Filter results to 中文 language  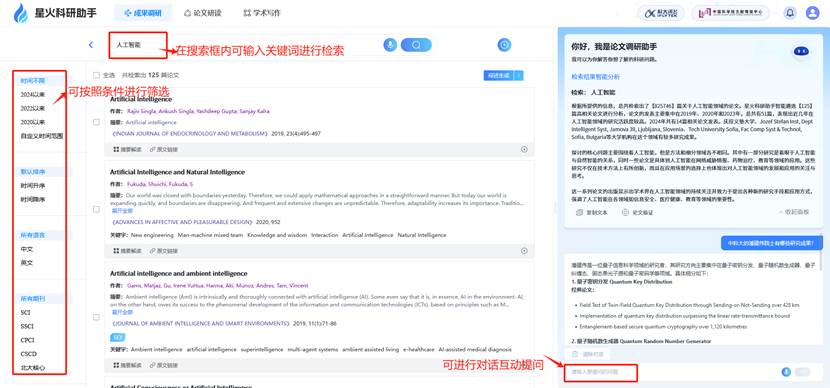26,249
